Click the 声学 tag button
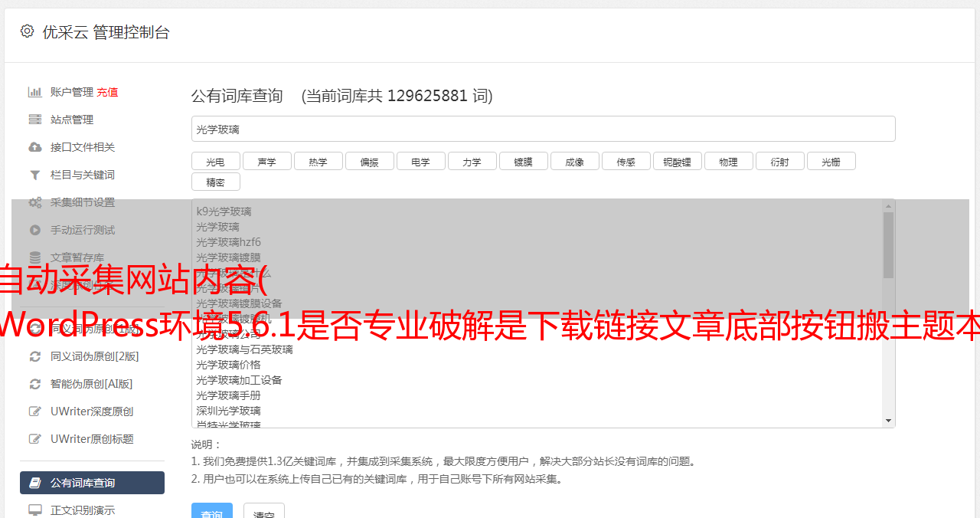This screenshot has height=518, width=980. [266, 161]
